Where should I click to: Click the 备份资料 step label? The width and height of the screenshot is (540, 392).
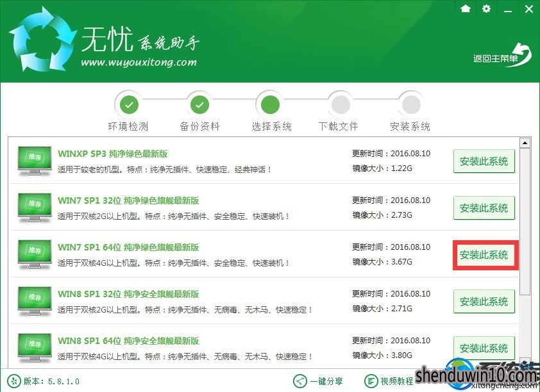pos(199,127)
